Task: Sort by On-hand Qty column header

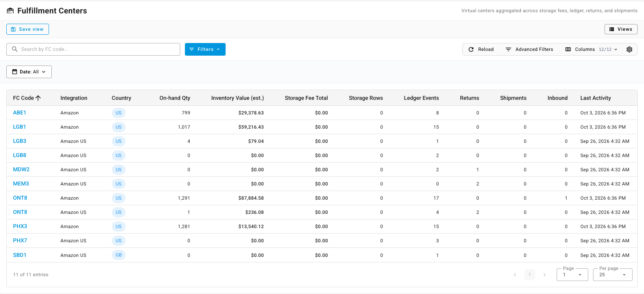Action: 175,98
